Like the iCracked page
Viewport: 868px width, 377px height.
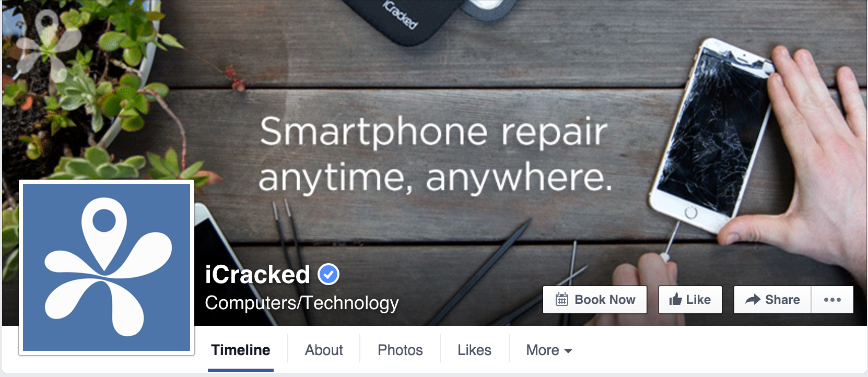(x=690, y=300)
